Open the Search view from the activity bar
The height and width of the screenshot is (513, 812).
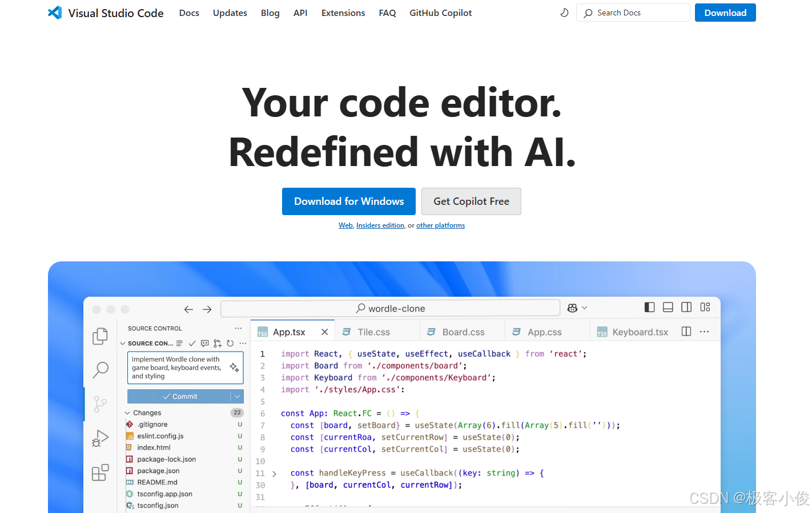coord(100,370)
